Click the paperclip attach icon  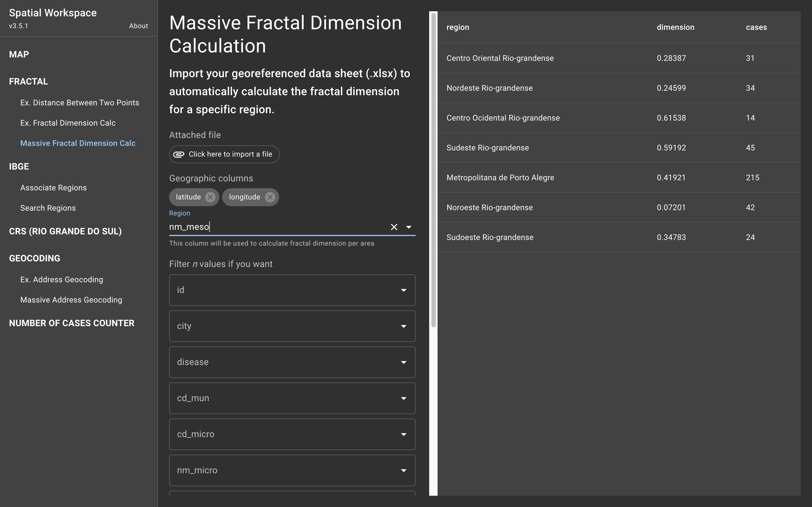[178, 154]
